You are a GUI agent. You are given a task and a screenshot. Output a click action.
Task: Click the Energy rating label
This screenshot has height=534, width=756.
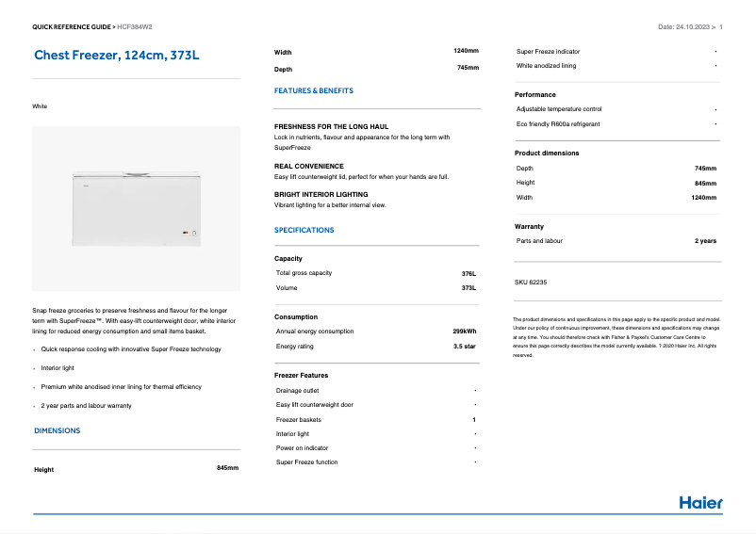(294, 347)
